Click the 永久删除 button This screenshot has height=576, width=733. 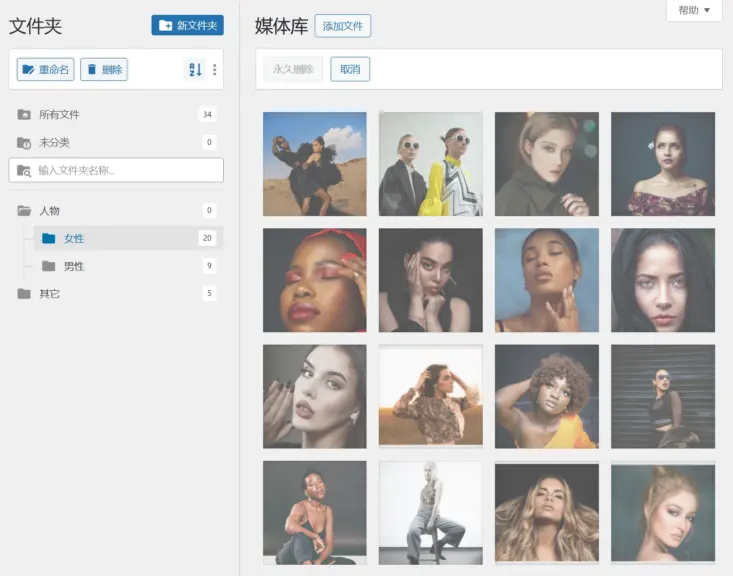293,69
